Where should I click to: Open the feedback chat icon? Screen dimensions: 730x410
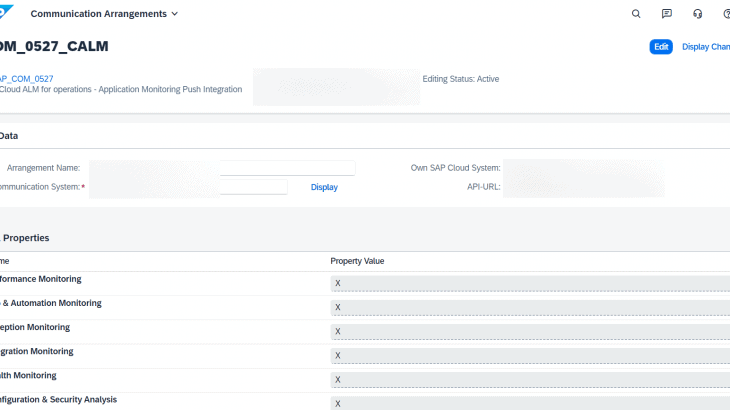(x=667, y=13)
